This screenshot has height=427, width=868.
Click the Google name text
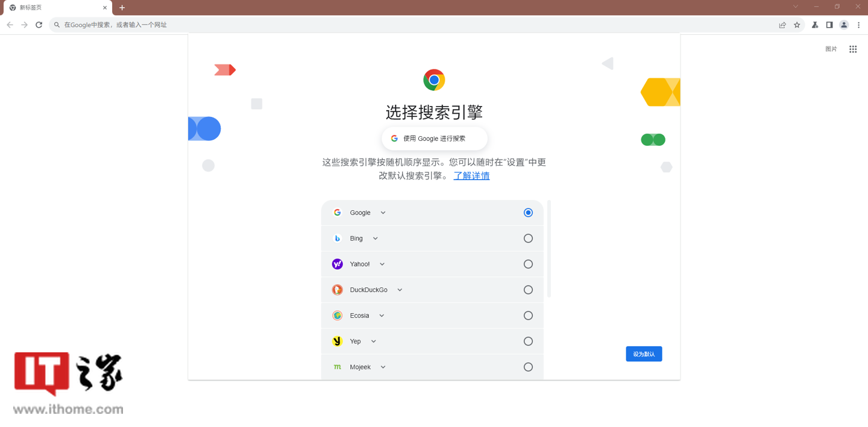(360, 213)
